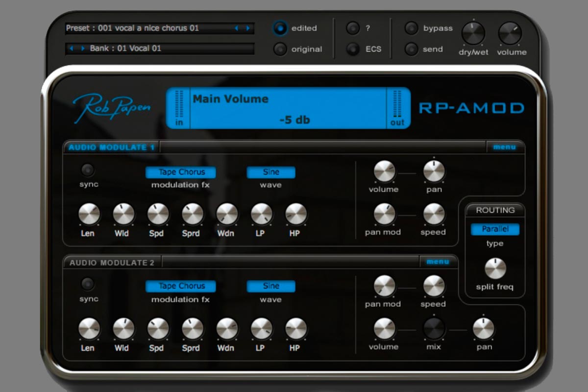Image resolution: width=588 pixels, height=392 pixels.
Task: Click the Sprd knob in Modulate 2
Action: coord(193,329)
